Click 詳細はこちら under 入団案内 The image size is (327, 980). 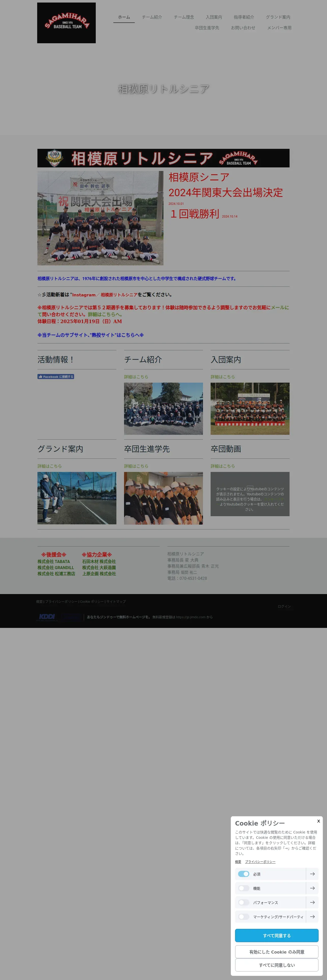223,377
